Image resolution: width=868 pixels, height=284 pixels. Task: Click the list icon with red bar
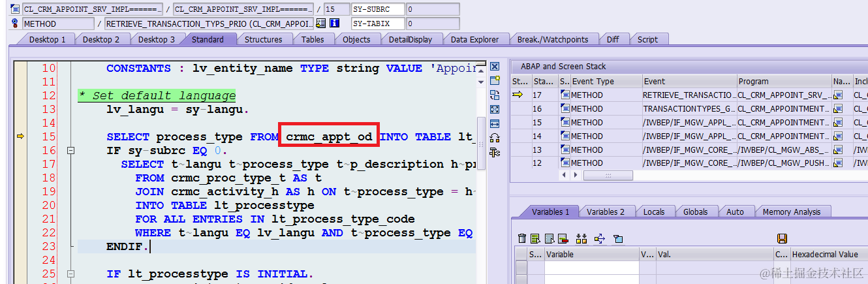563,238
